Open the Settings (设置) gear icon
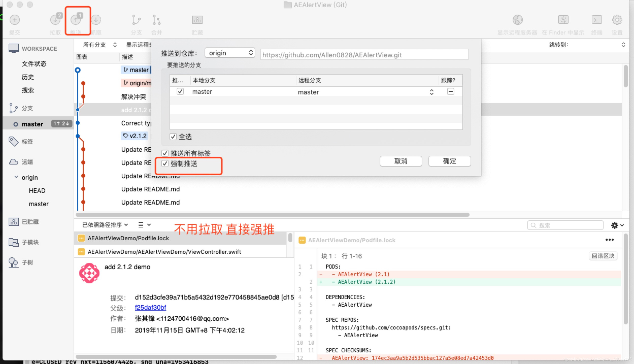634x364 pixels. (x=617, y=20)
